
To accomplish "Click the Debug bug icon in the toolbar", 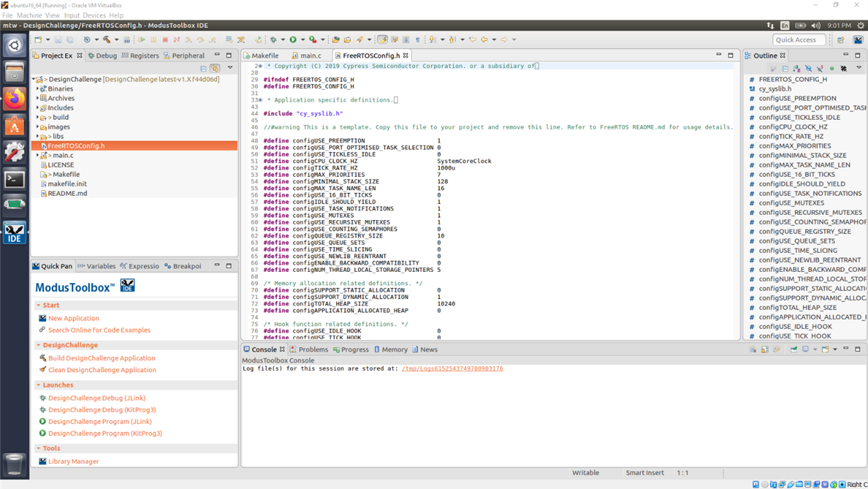I will click(x=273, y=40).
